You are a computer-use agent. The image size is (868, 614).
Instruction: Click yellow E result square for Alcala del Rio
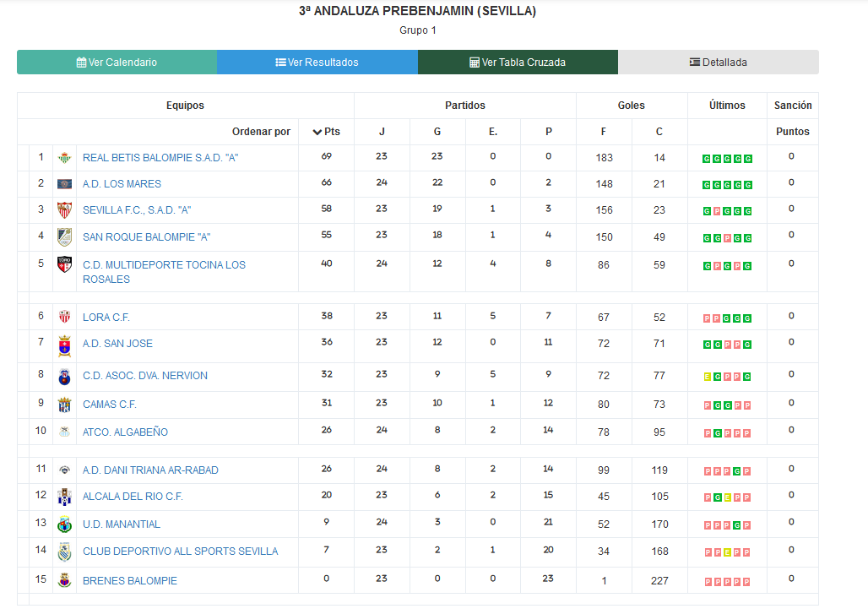(727, 497)
